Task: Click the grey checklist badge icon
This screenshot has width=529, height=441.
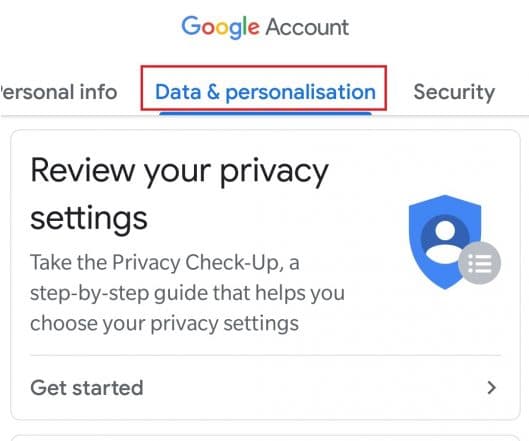Action: click(479, 263)
